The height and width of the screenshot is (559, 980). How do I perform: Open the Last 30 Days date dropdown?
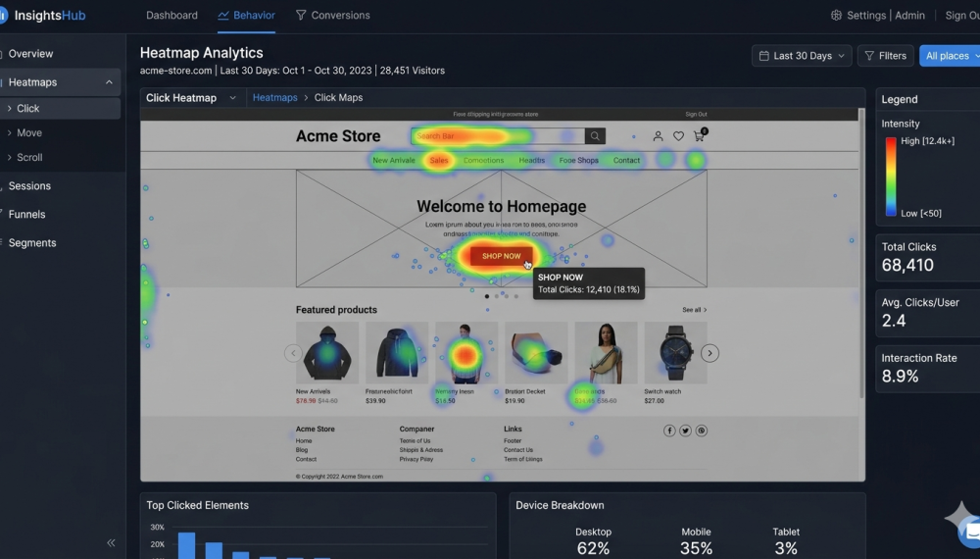pos(802,56)
